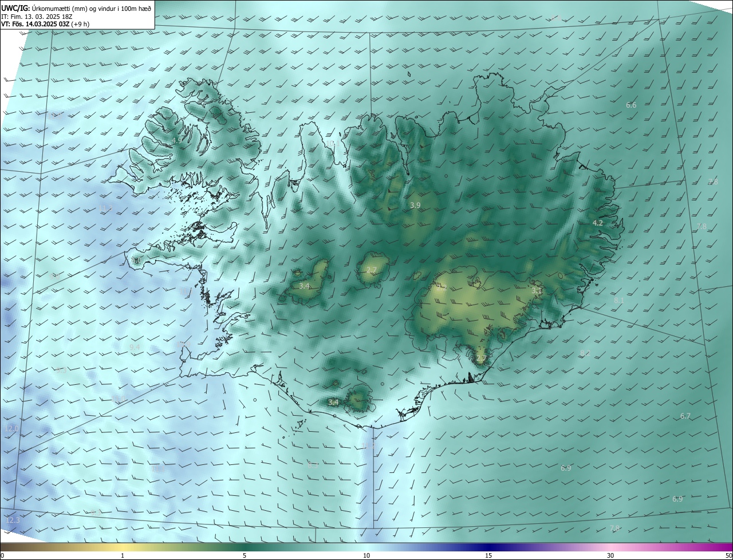
Task: Click the 15 tick on the color scale
Action: (488, 555)
